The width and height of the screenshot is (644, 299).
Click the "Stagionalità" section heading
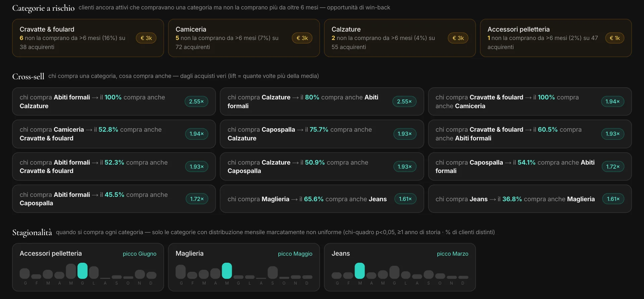pos(32,232)
